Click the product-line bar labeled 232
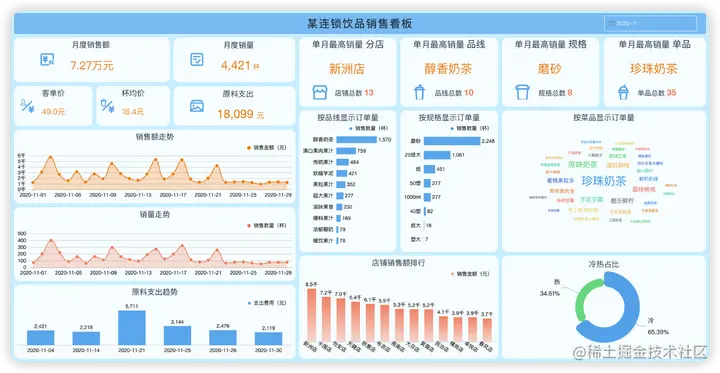 pos(339,207)
